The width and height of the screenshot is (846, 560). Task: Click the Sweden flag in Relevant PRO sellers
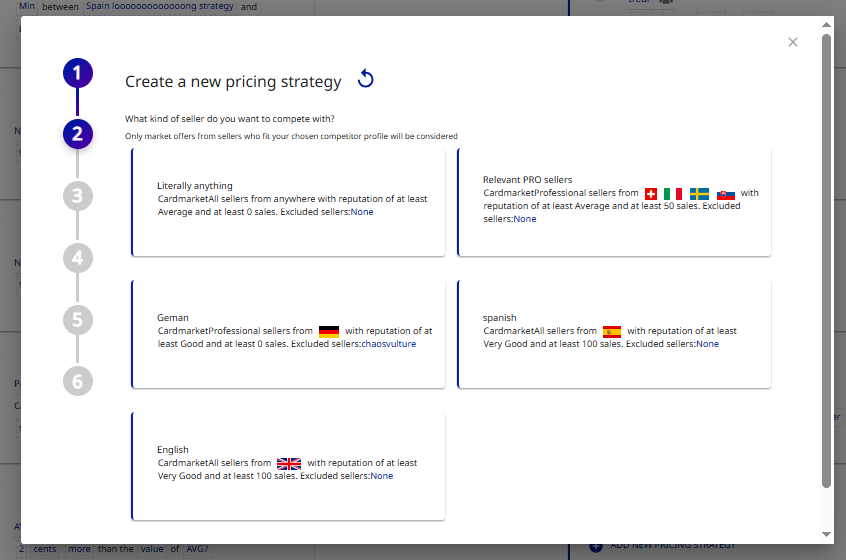[699, 194]
